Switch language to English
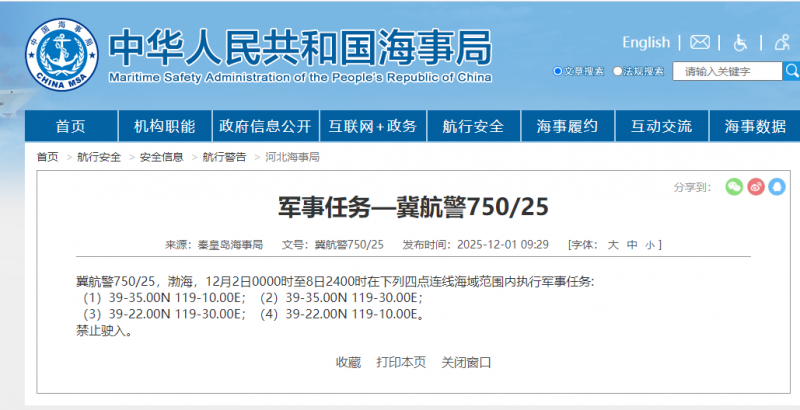The image size is (800, 410). pyautogui.click(x=645, y=42)
